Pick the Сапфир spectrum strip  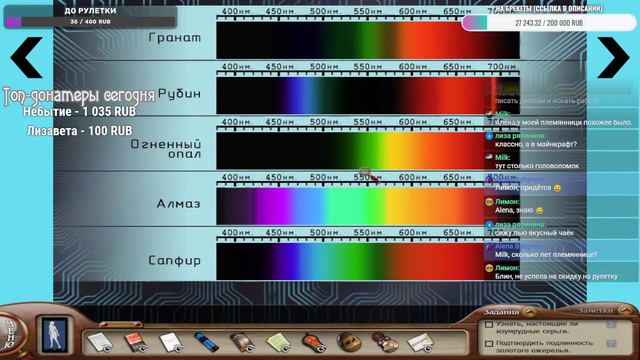[x=368, y=262]
